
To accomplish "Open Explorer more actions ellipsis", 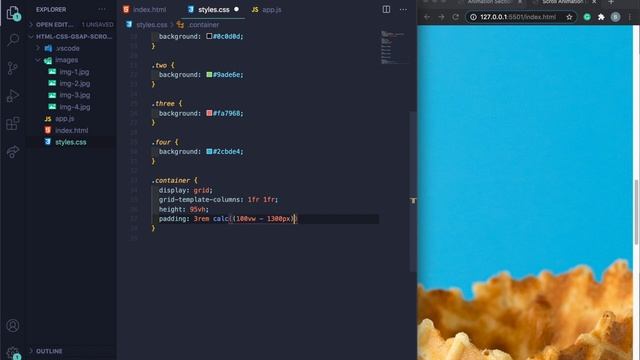I will [x=102, y=9].
